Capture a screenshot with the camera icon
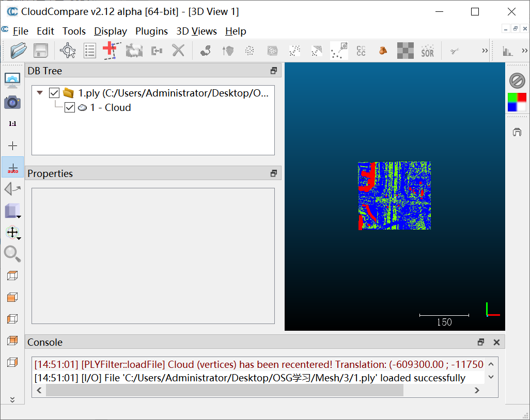The height and width of the screenshot is (420, 530). coord(12,102)
